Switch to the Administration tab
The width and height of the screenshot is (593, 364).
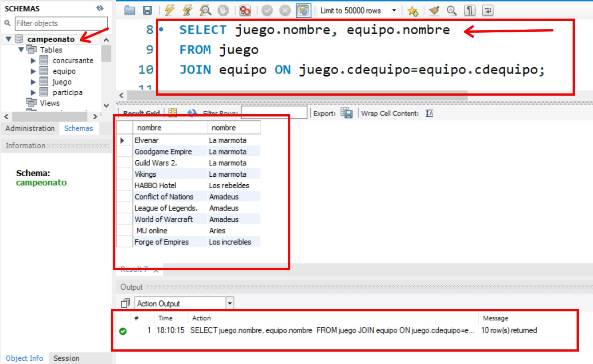30,128
